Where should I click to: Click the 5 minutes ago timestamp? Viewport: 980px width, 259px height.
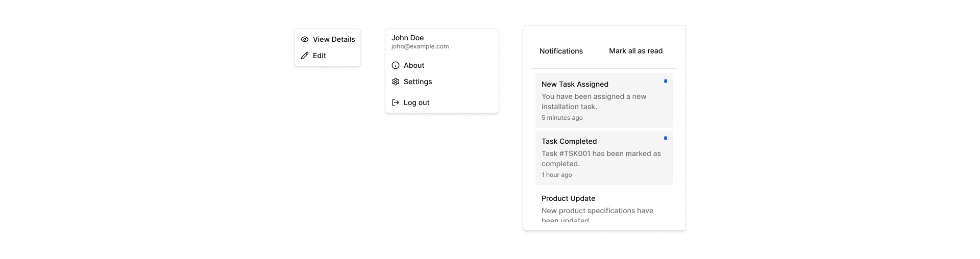click(562, 118)
